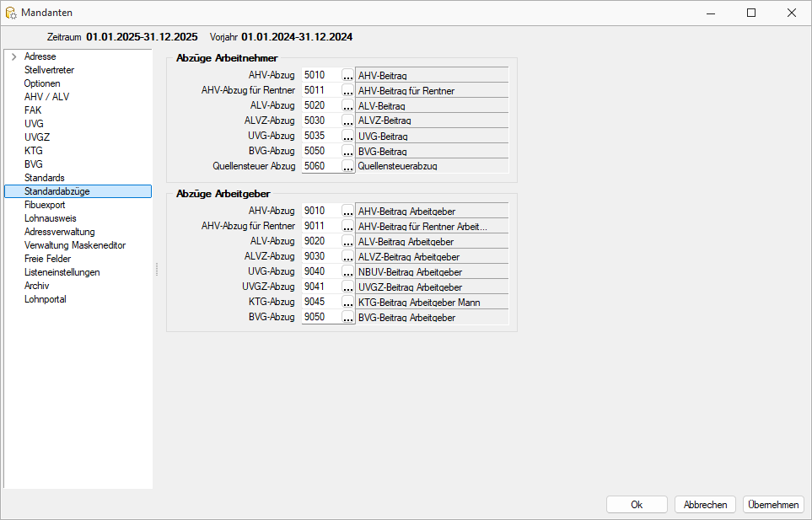Select Freie Felder in the sidebar
Image resolution: width=812 pixels, height=520 pixels.
click(48, 259)
